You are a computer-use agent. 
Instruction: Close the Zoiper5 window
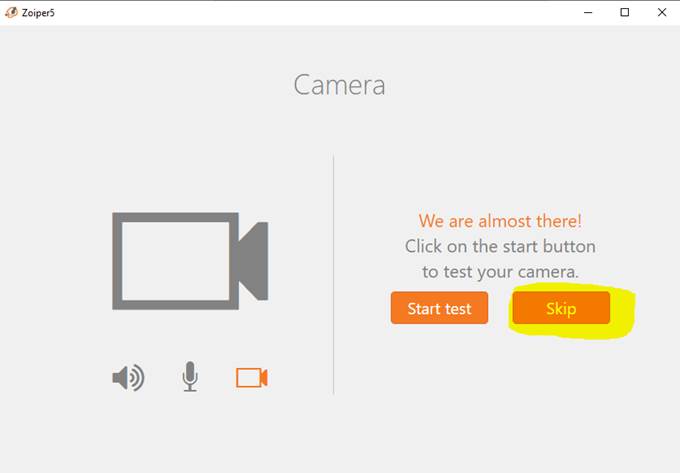coord(662,12)
